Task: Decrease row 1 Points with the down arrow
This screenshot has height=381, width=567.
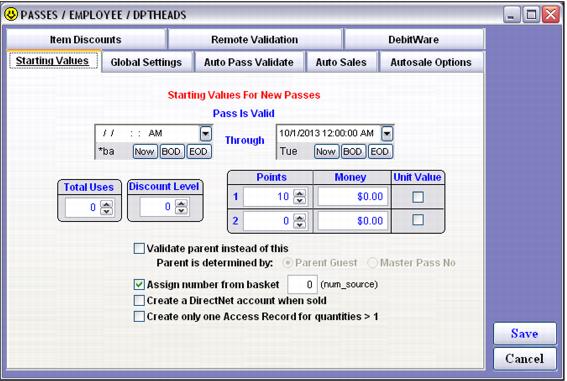Action: [299, 200]
